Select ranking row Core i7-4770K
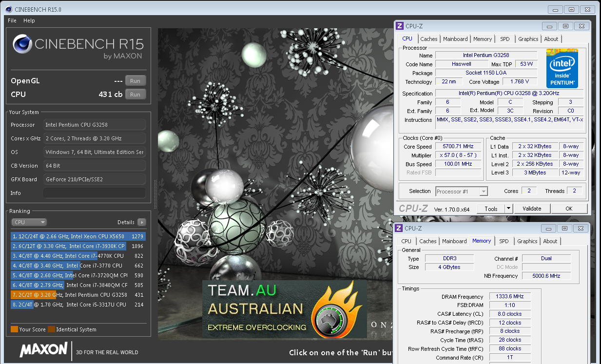Viewport: 601px width, 364px height. click(x=78, y=256)
